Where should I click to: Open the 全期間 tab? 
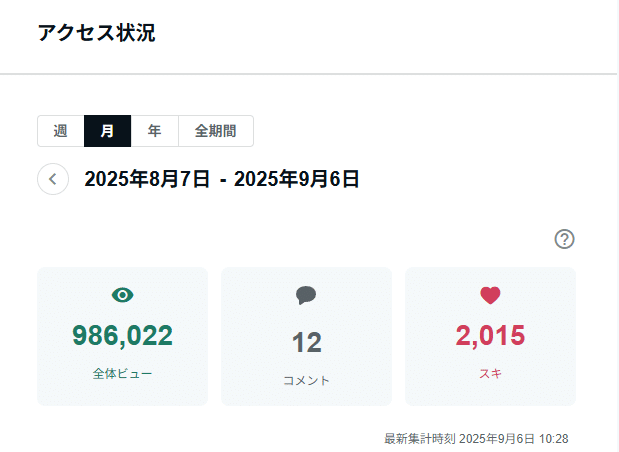coord(216,131)
